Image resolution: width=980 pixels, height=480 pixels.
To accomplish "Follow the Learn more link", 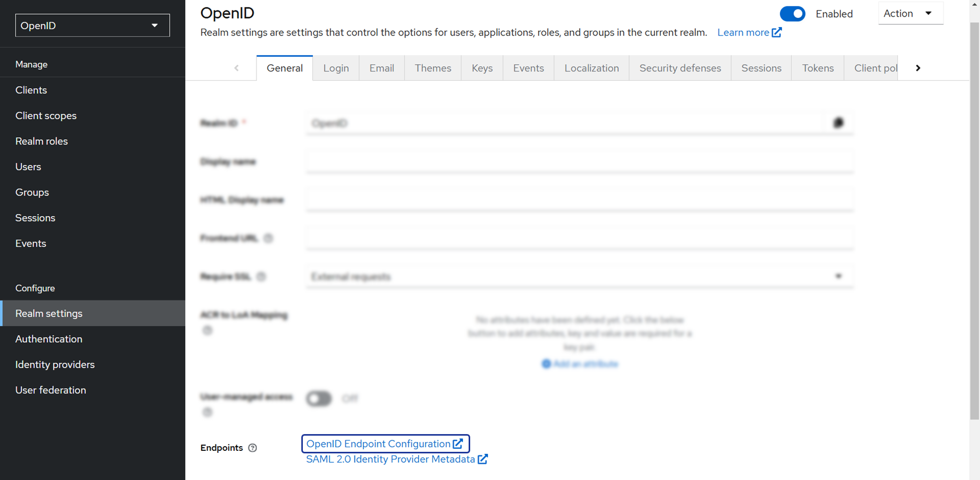I will [x=749, y=32].
